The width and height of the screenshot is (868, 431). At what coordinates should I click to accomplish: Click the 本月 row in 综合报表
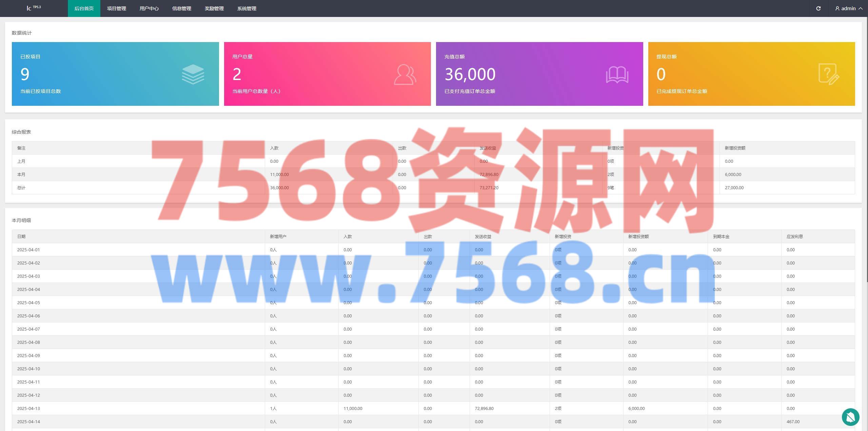click(x=136, y=174)
